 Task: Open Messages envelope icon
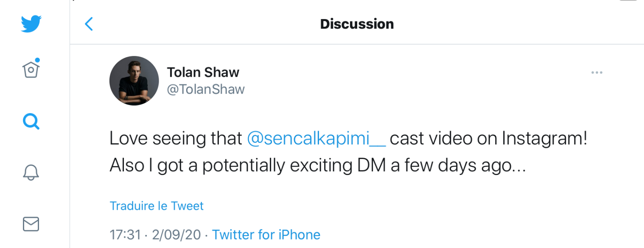[x=31, y=224]
